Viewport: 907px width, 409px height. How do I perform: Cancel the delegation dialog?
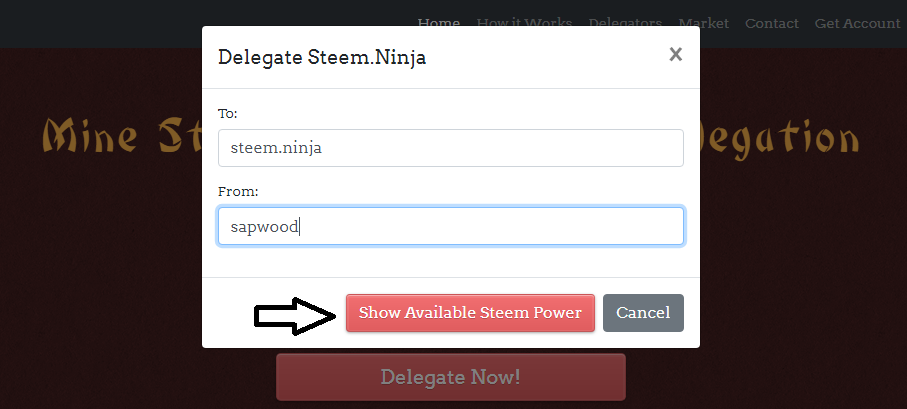pyautogui.click(x=643, y=313)
